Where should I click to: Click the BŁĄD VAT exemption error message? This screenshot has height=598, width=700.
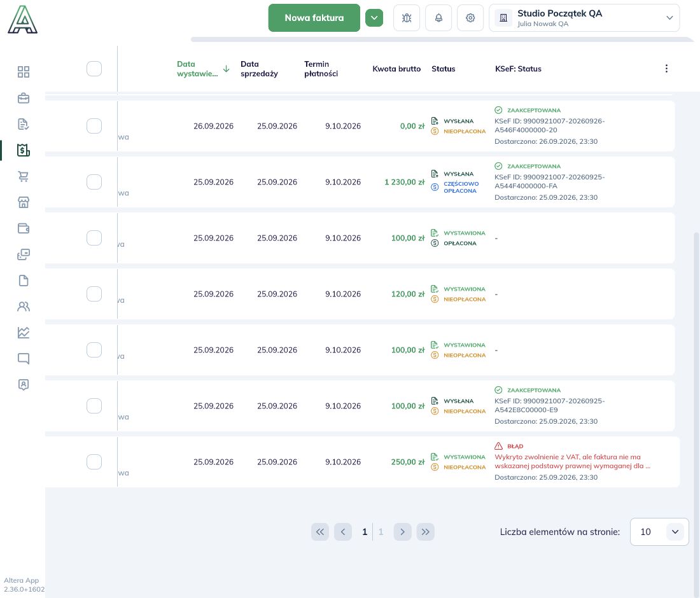pyautogui.click(x=572, y=461)
